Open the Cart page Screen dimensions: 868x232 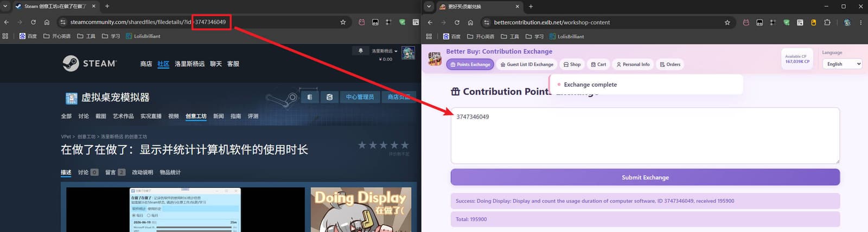pyautogui.click(x=598, y=65)
